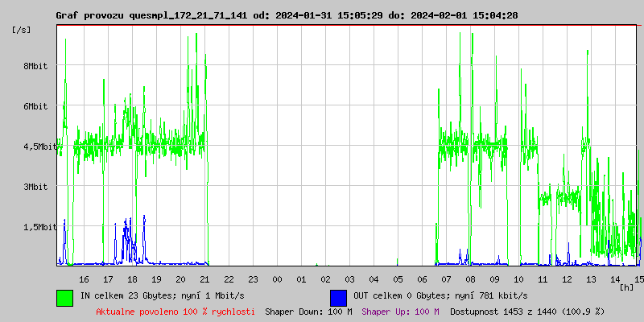Click the 07 hour mark on the time axis

click(x=446, y=279)
